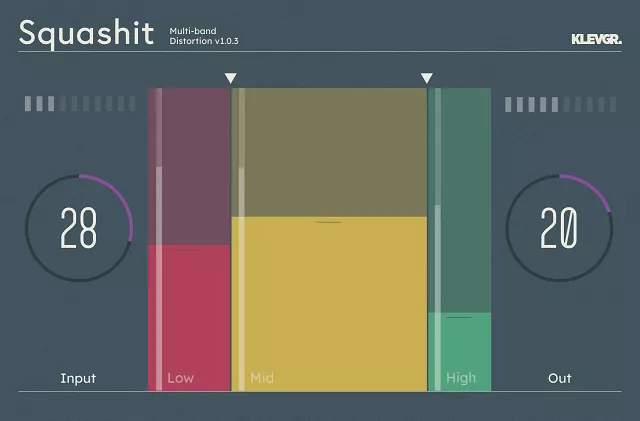Toggle the High band label
The height and width of the screenshot is (421, 640).
[x=461, y=378]
